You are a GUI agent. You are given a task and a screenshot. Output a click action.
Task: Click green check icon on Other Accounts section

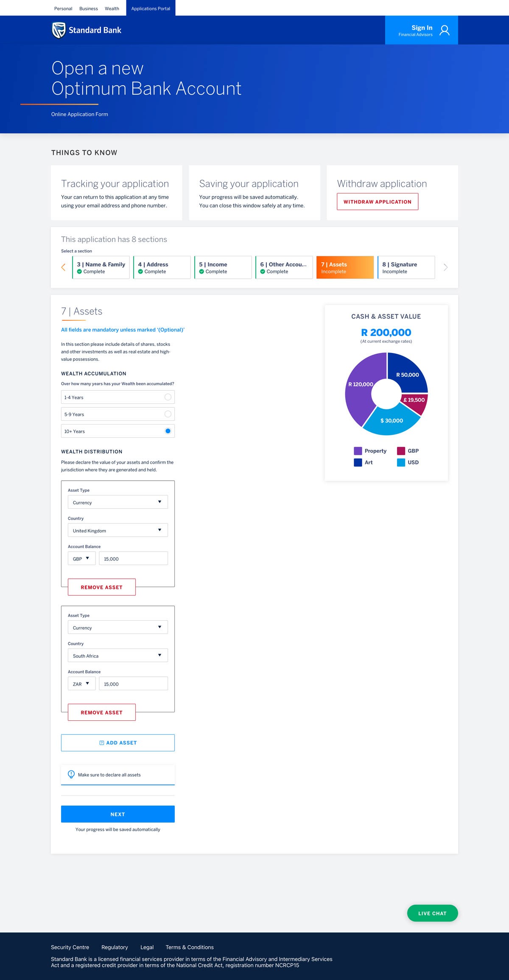click(x=263, y=272)
